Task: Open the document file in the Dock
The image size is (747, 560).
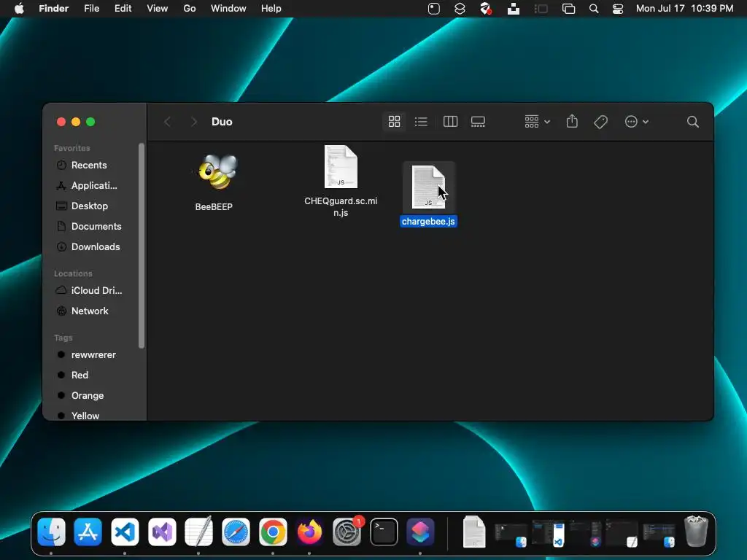Action: 474,532
